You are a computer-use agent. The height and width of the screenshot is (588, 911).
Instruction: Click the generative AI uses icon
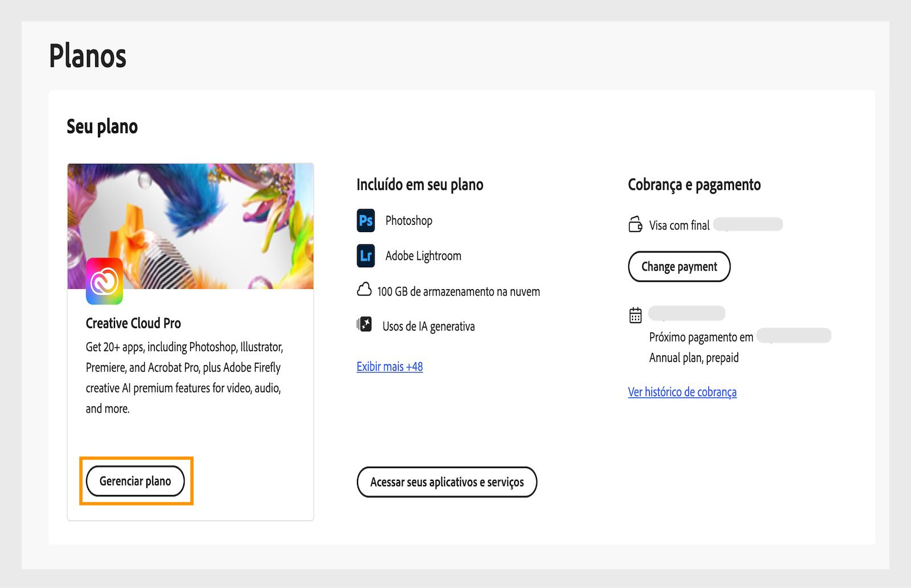click(x=364, y=325)
